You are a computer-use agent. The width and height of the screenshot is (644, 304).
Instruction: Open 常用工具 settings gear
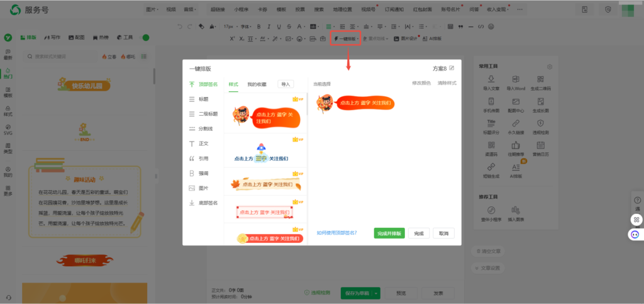550,67
